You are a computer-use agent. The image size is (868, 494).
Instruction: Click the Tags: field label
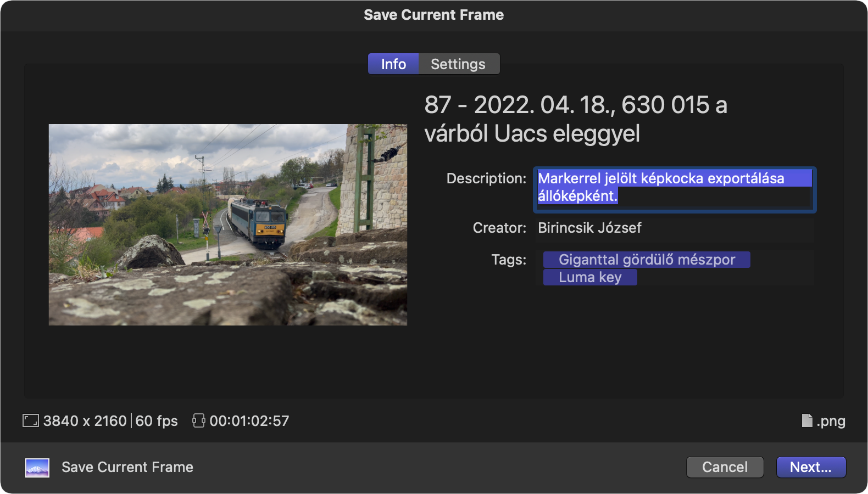[509, 260]
